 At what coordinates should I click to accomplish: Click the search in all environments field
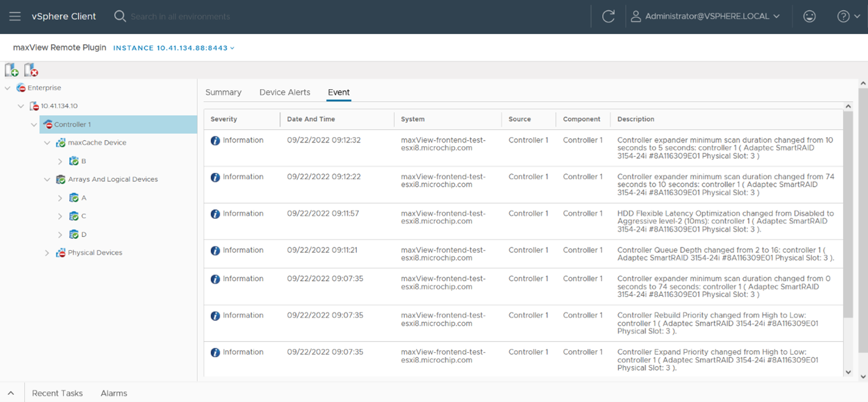[x=180, y=16]
